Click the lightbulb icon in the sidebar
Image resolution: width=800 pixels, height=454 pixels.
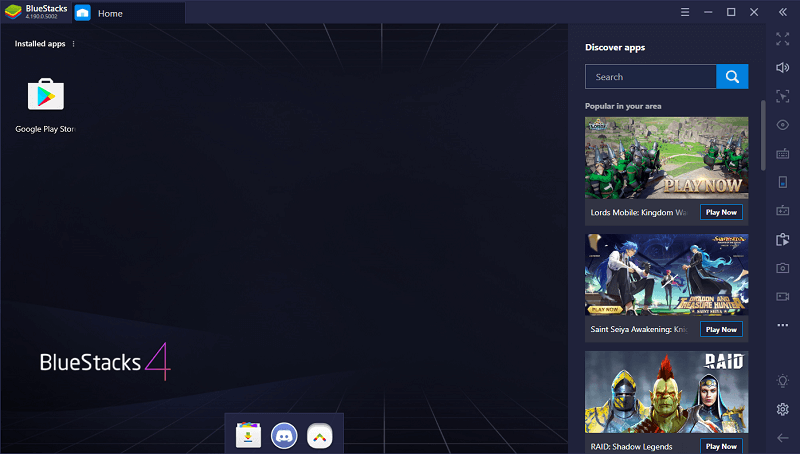(x=783, y=381)
